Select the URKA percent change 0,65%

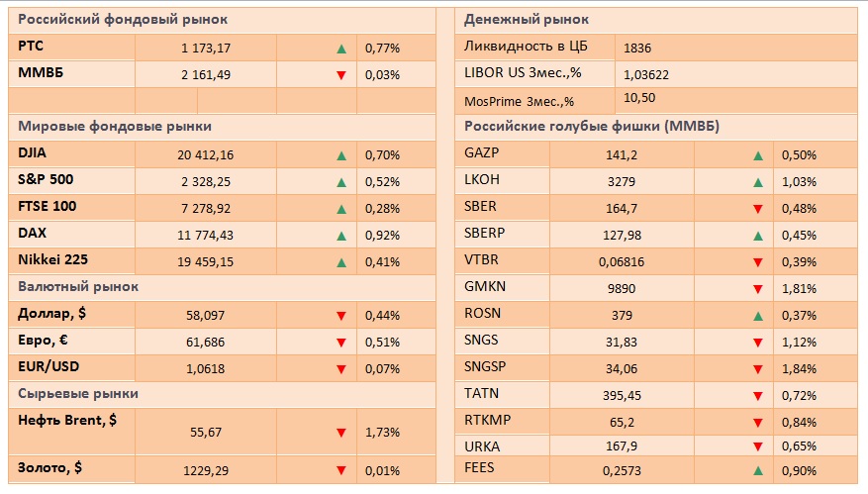click(x=799, y=445)
